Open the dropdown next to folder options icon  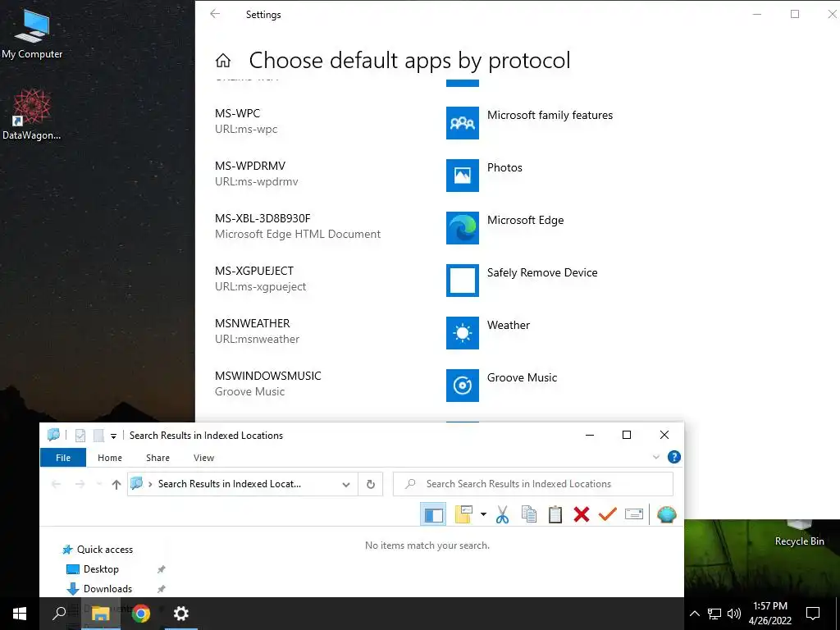tap(483, 514)
